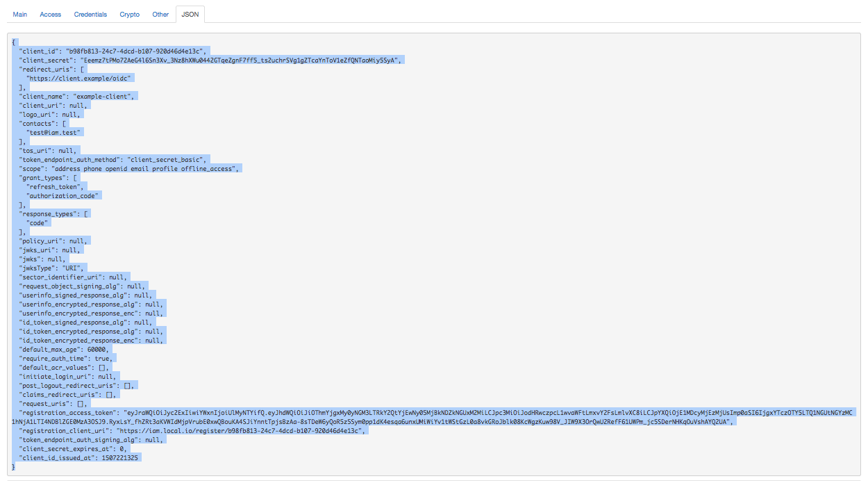Select the Credentials tab

pos(90,14)
